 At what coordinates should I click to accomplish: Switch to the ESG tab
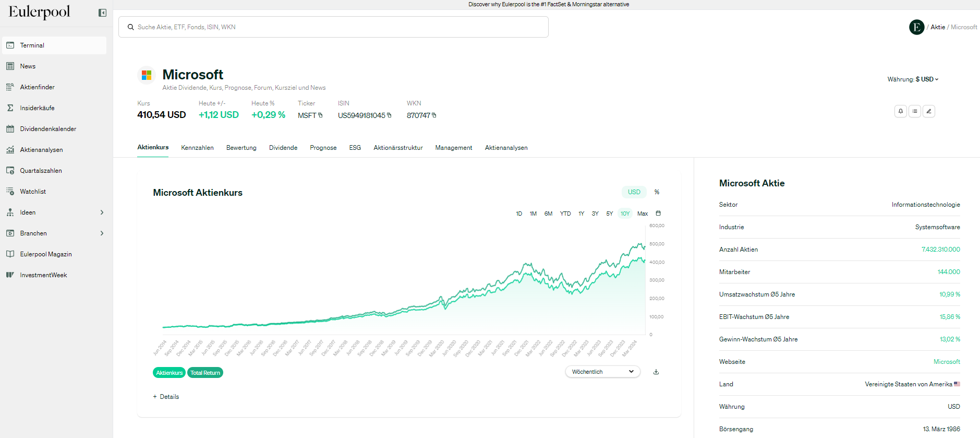tap(355, 148)
